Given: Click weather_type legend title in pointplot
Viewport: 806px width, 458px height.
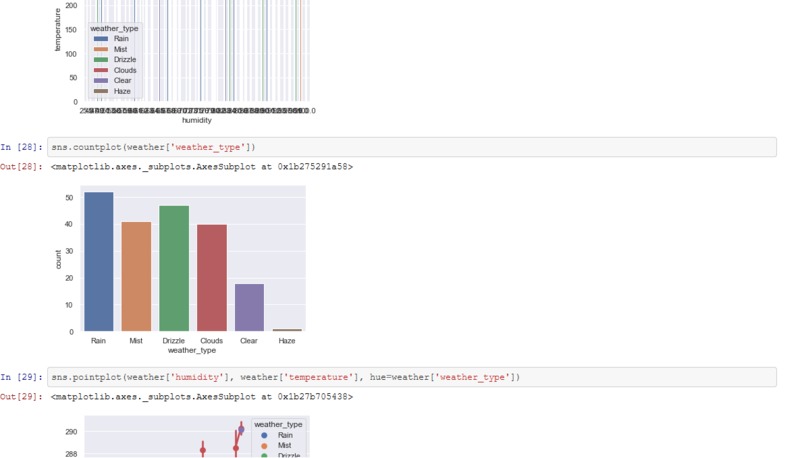Looking at the screenshot, I should point(278,425).
